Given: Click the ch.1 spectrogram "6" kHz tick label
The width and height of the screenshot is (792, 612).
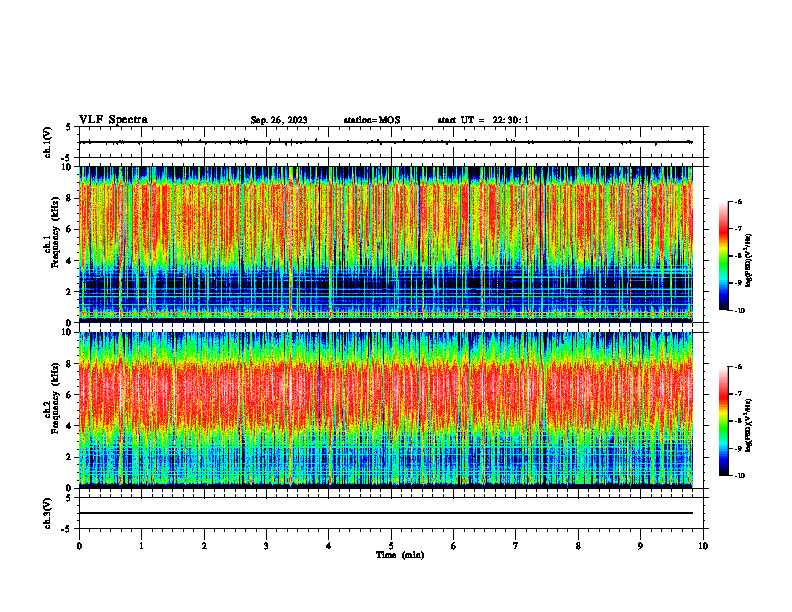Looking at the screenshot, I should [x=70, y=229].
